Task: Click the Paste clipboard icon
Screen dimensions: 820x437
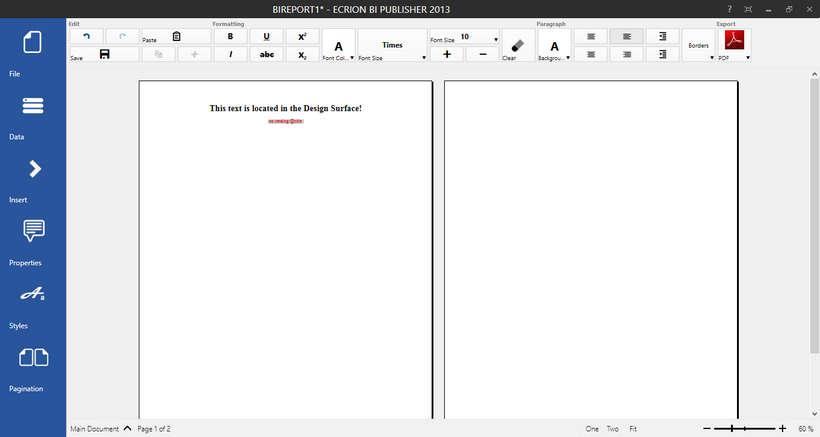Action: point(176,37)
